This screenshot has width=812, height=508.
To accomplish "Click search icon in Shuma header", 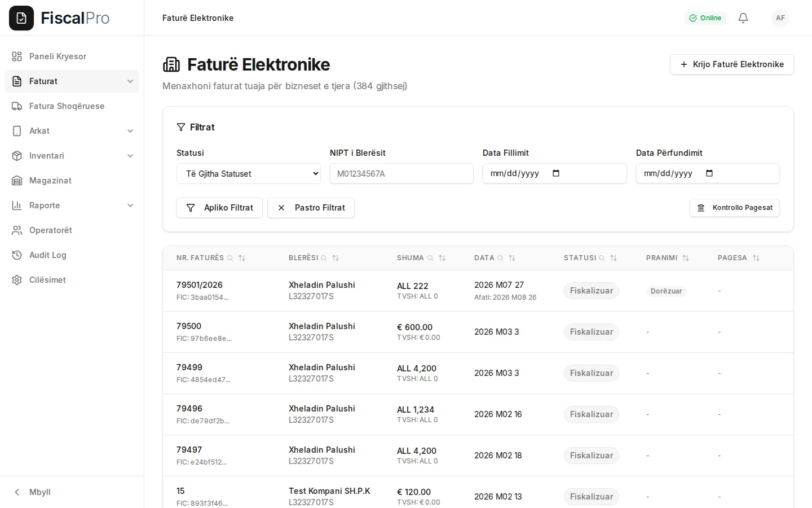I will point(430,258).
